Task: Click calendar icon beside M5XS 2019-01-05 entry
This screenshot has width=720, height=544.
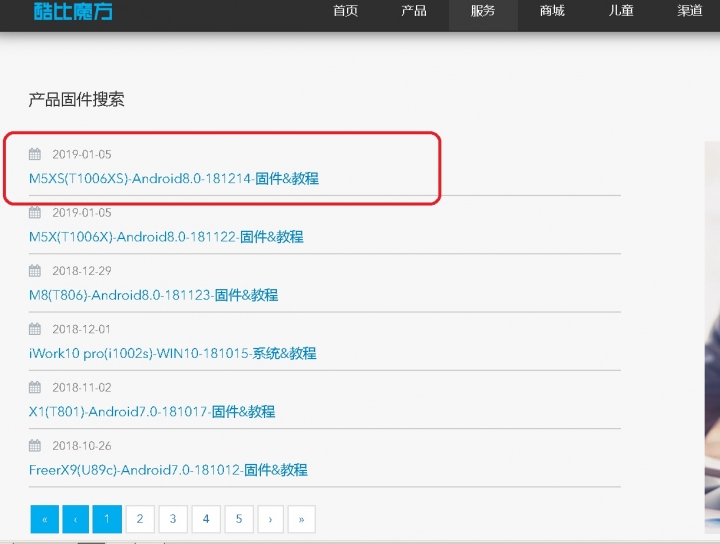Action: pyautogui.click(x=35, y=154)
